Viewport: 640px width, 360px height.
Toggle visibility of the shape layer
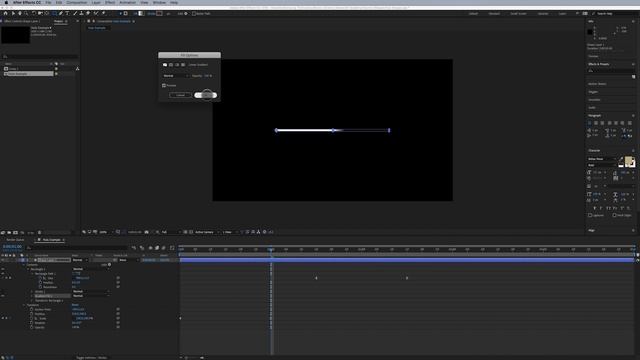click(x=2, y=260)
